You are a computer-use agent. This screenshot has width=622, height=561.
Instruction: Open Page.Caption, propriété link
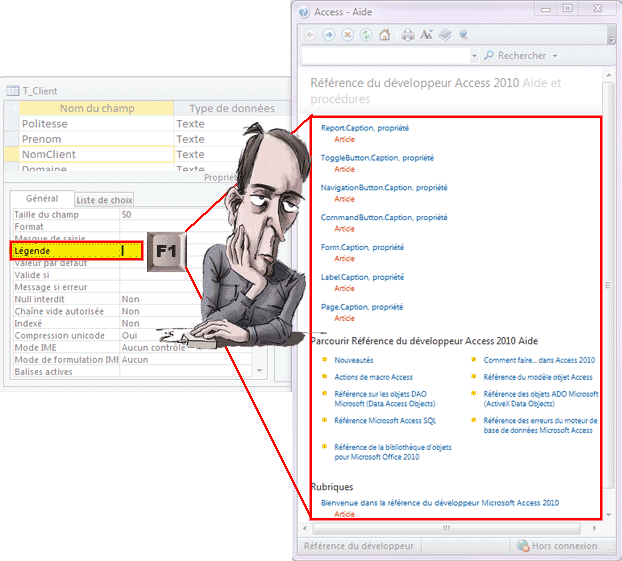click(x=362, y=307)
